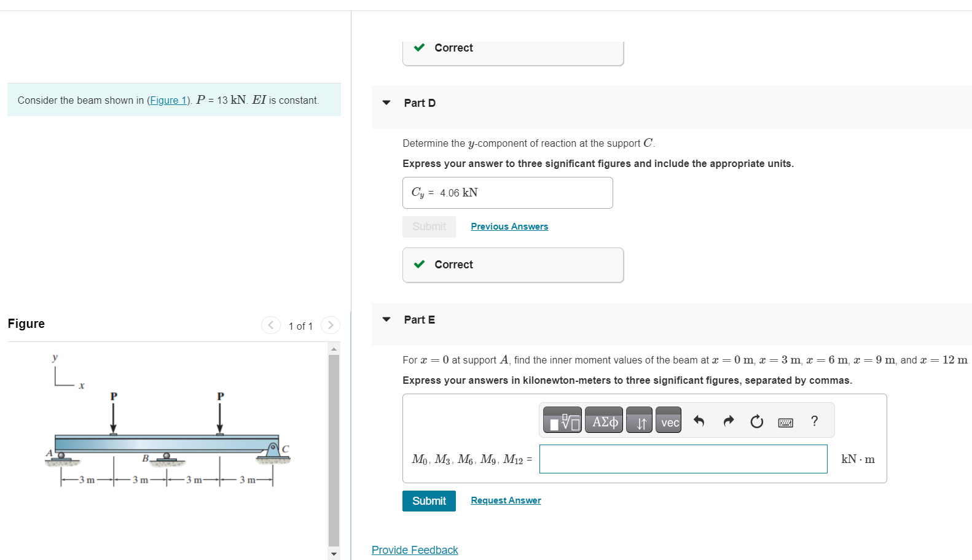The image size is (972, 560).
Task: Submit the Part E answer
Action: click(x=429, y=500)
